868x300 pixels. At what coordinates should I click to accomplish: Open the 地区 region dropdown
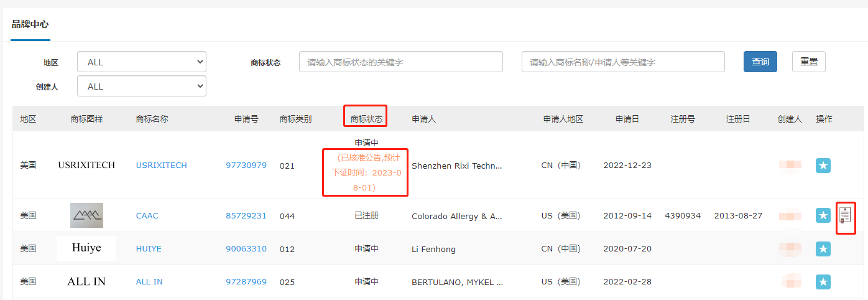141,62
